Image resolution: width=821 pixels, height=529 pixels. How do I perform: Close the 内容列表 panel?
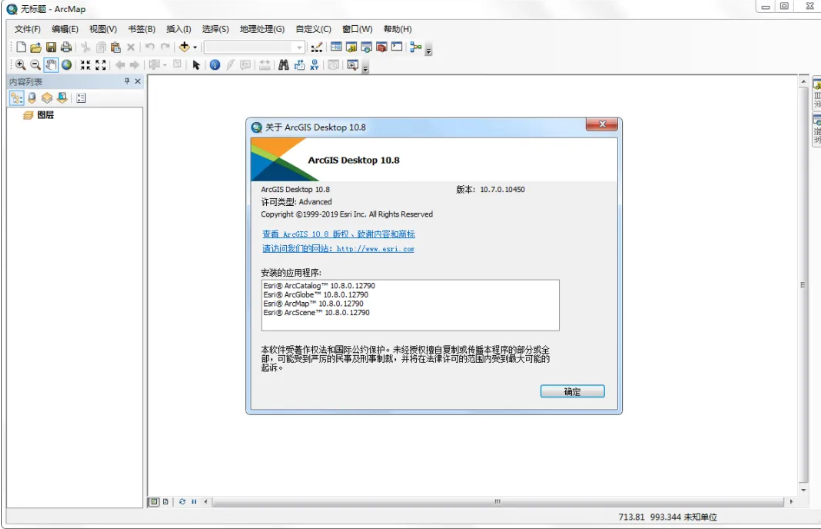[138, 81]
